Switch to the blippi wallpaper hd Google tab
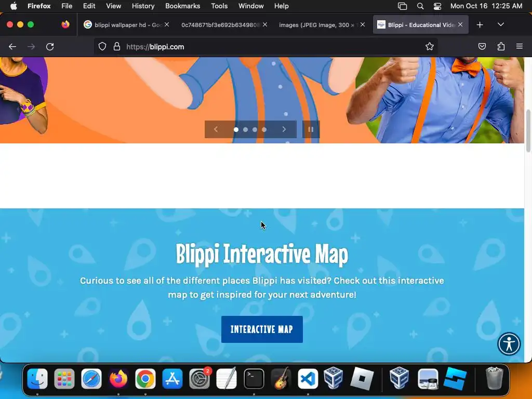The height and width of the screenshot is (399, 532). 126,25
